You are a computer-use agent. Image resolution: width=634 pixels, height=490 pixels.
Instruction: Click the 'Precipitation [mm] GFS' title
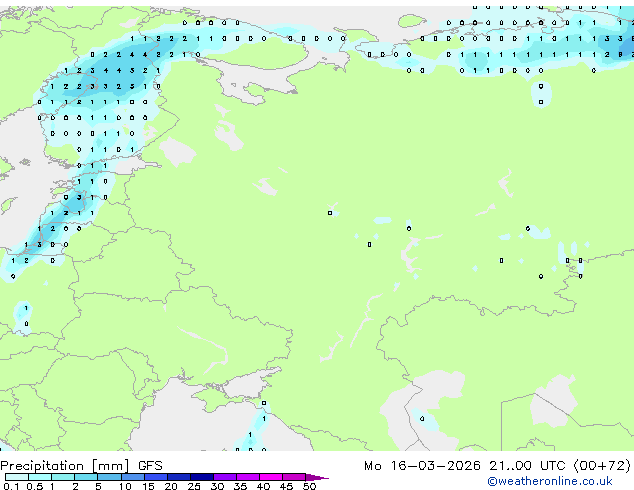pyautogui.click(x=81, y=466)
